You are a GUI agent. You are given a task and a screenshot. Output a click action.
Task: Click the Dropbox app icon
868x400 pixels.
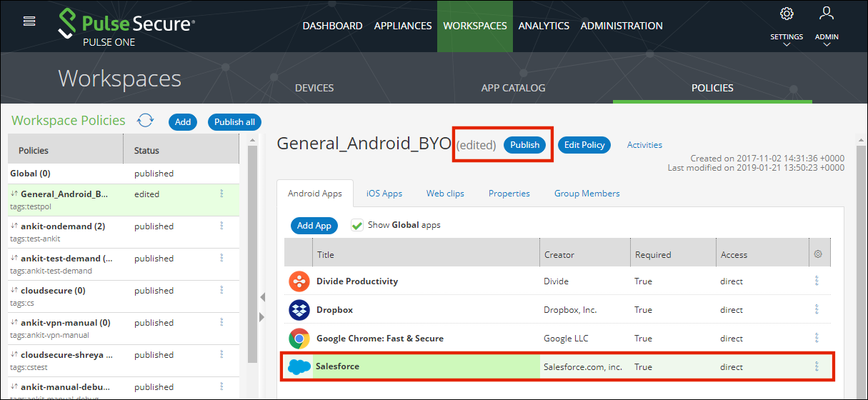[x=299, y=310]
